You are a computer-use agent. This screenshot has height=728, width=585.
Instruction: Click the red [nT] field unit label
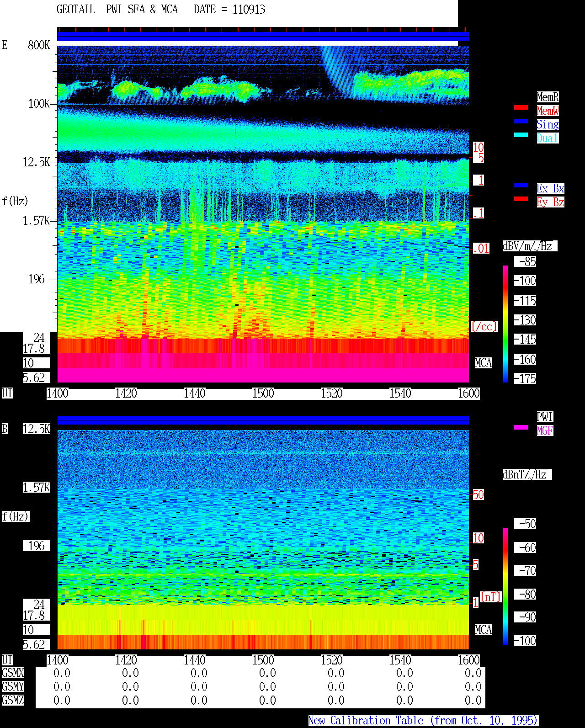coord(491,597)
